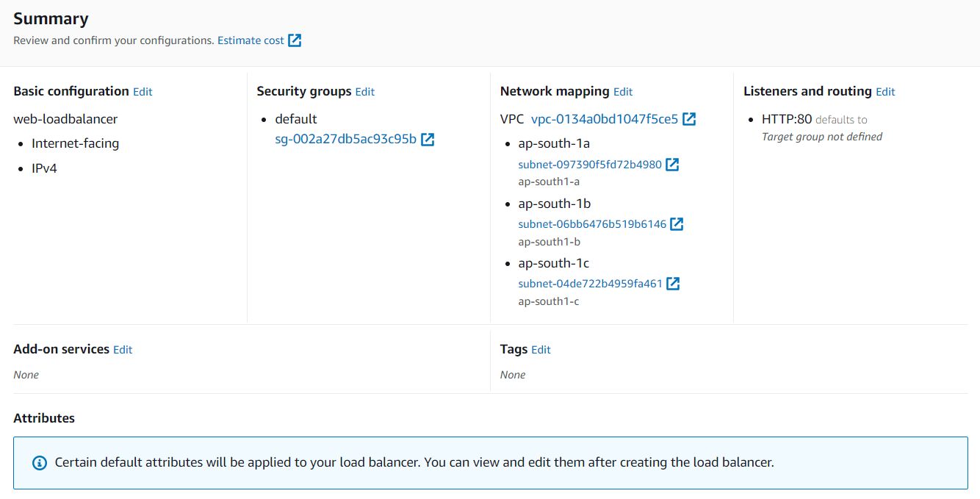Open subnet-06bb6476b519b6146 link

click(x=592, y=224)
